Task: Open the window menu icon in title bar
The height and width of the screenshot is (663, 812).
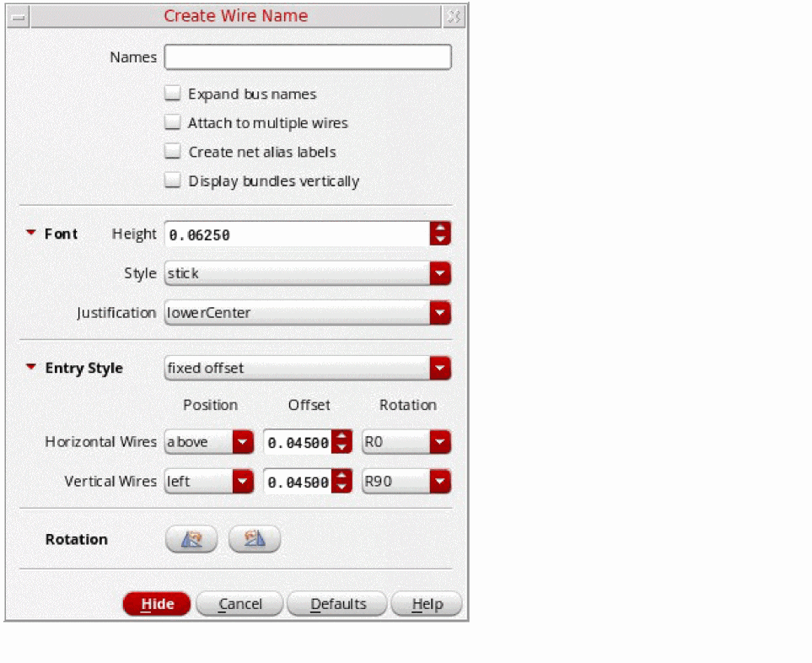Action: pos(18,18)
